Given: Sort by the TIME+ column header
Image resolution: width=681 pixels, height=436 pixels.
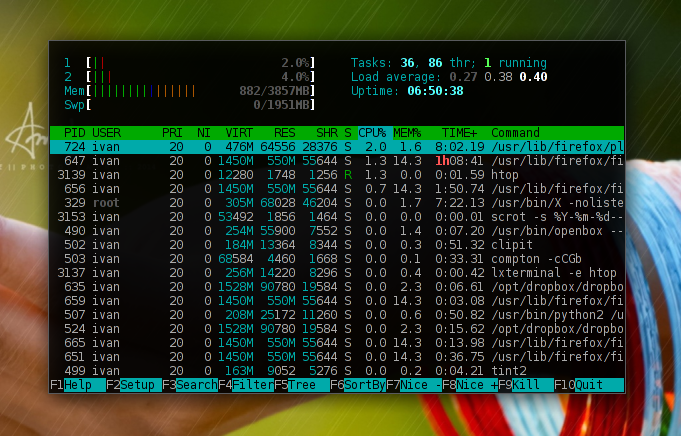Looking at the screenshot, I should coord(460,133).
